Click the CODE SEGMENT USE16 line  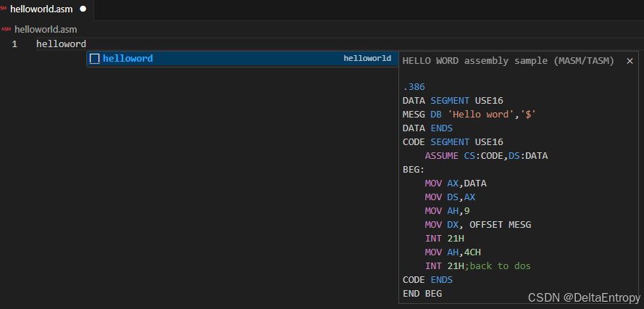click(453, 142)
